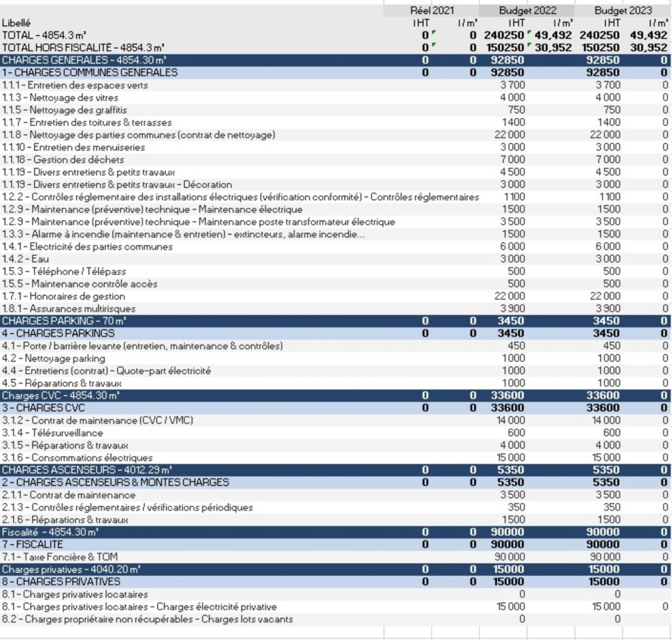Click the Entretien des espaces verts label
Screen dimensions: 672x640
click(x=75, y=85)
